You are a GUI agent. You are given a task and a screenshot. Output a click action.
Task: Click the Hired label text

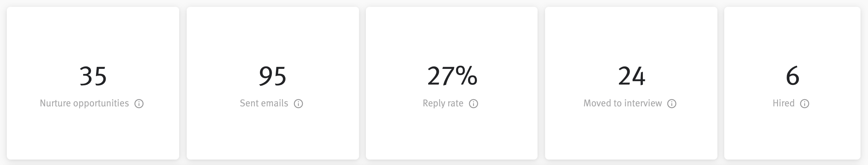784,103
